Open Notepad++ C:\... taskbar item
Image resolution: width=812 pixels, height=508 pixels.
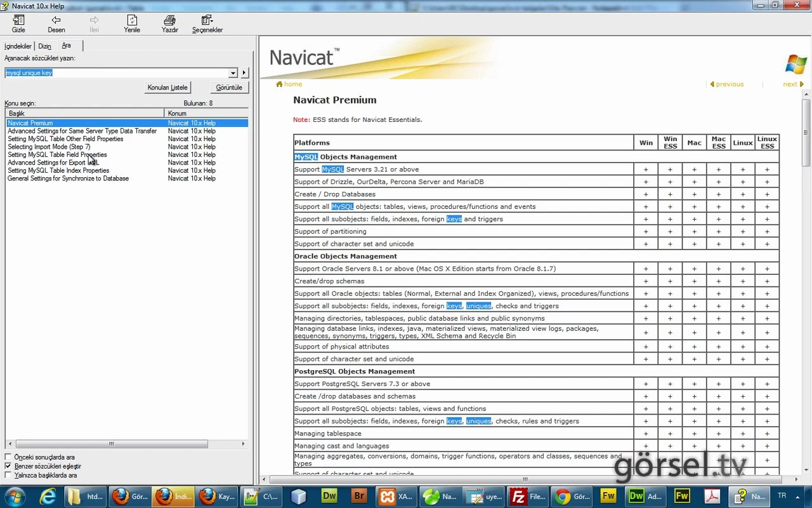coord(260,496)
